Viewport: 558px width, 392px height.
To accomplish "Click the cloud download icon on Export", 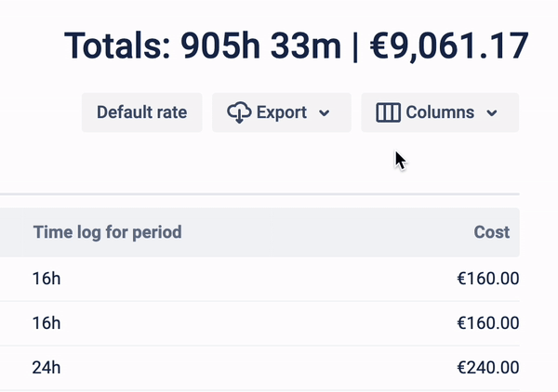I will [238, 112].
